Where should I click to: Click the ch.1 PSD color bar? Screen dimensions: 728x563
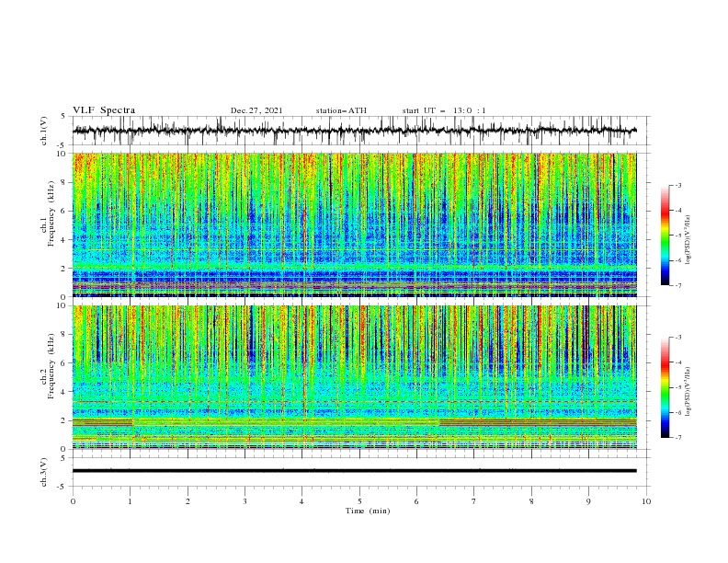pyautogui.click(x=665, y=236)
